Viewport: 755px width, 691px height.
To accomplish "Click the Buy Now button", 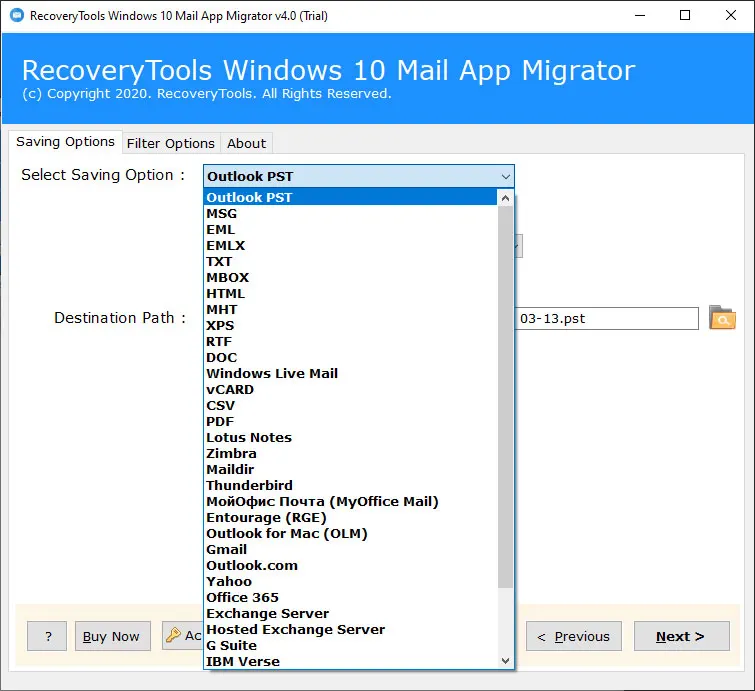I will pos(111,636).
